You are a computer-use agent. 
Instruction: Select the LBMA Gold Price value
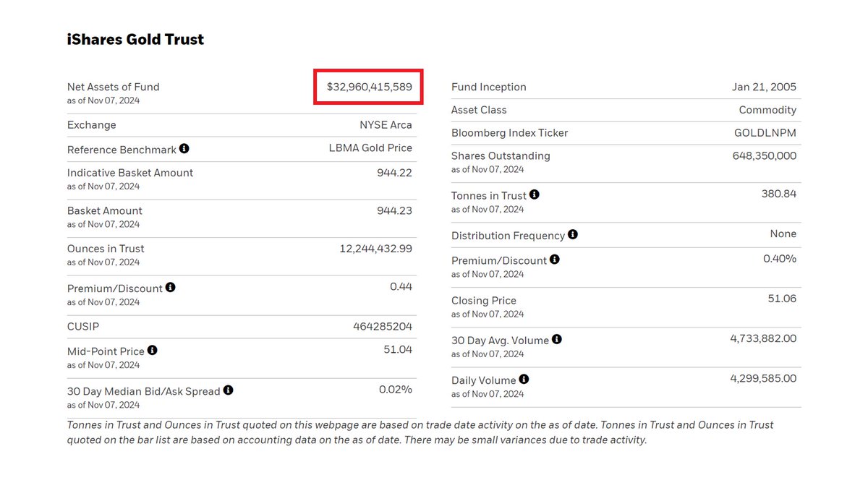click(370, 147)
